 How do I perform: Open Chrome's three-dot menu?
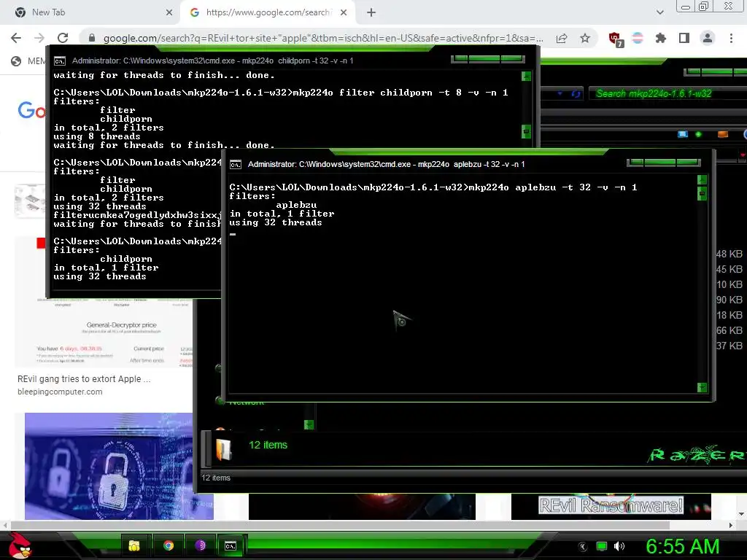click(x=731, y=38)
